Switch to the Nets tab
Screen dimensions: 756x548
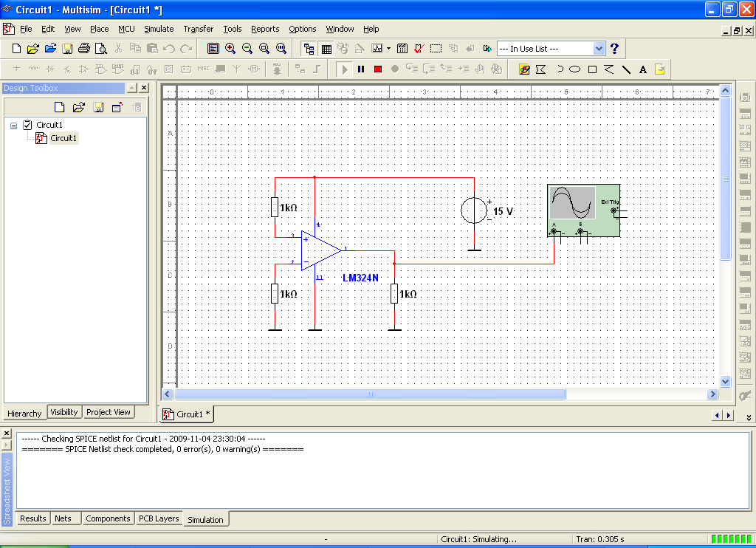point(63,518)
